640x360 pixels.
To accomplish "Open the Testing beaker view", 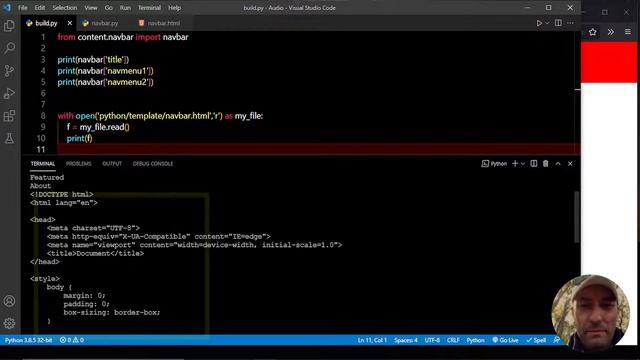I will [x=9, y=138].
